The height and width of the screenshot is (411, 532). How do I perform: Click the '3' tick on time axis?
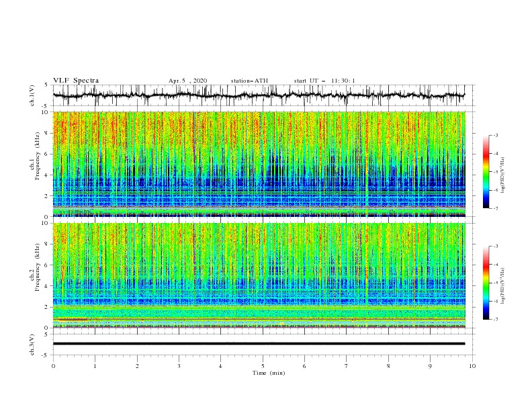(179, 366)
